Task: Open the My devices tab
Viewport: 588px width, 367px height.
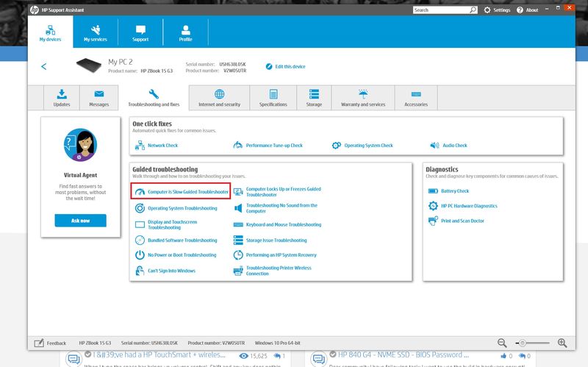Action: coord(50,32)
